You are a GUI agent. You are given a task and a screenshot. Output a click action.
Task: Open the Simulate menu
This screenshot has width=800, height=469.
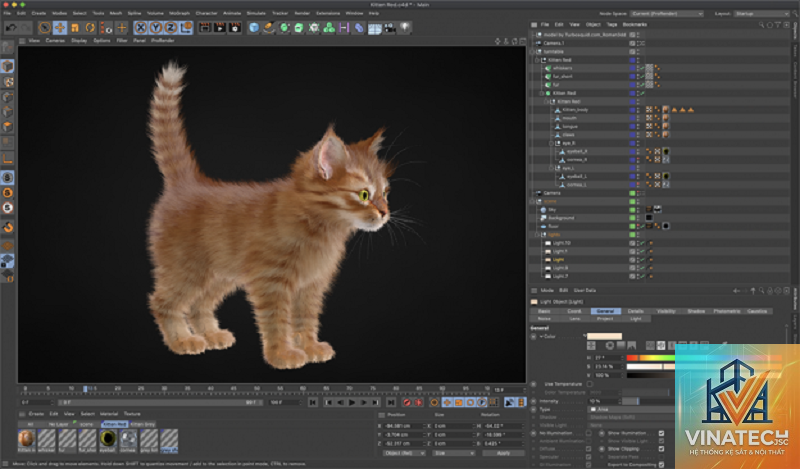click(256, 13)
